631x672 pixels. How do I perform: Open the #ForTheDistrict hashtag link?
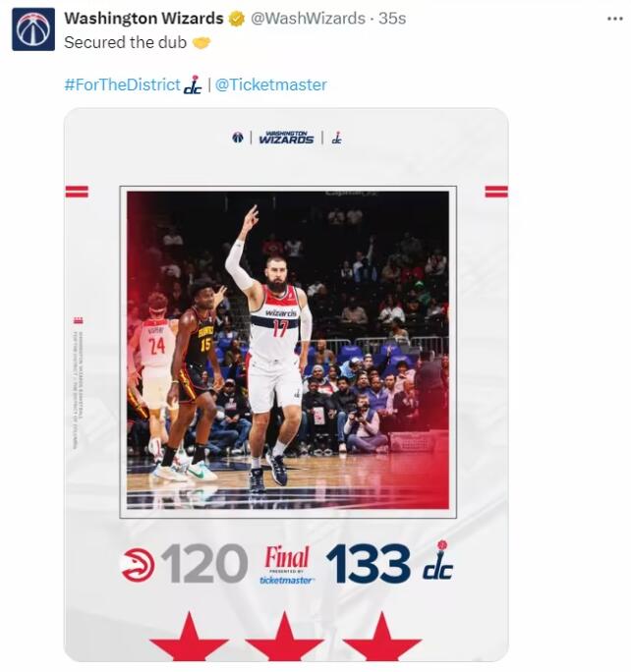123,84
